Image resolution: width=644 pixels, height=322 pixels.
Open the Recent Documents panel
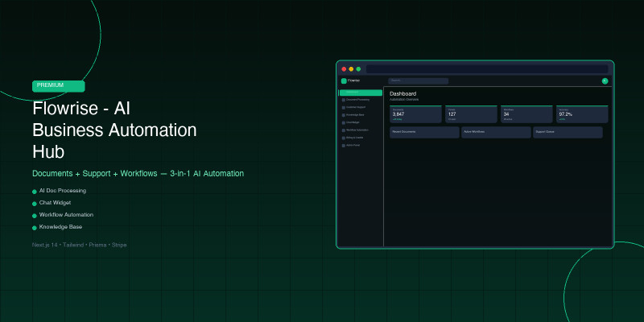(x=424, y=132)
